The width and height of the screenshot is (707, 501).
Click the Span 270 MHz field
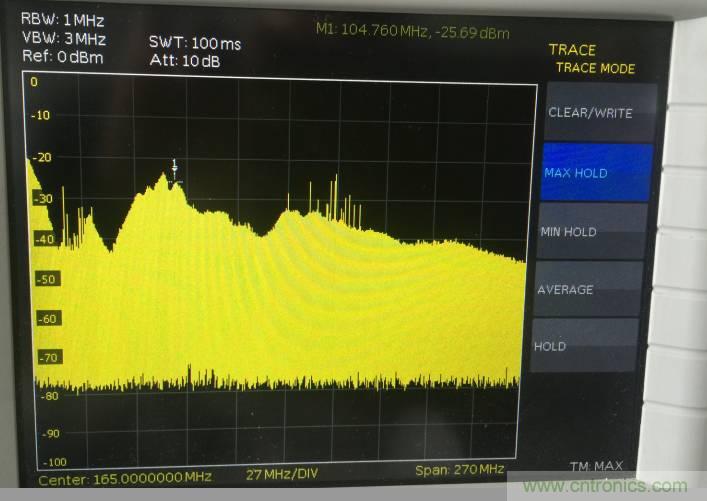[459, 470]
